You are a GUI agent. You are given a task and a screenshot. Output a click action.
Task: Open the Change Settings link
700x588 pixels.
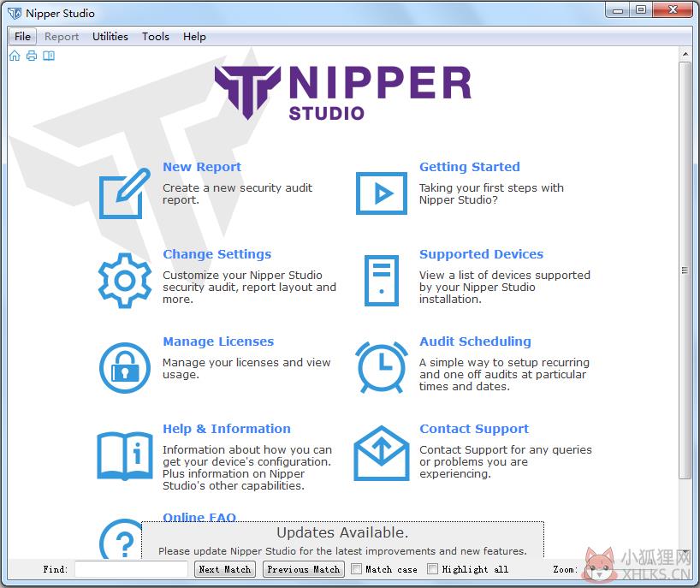click(217, 254)
